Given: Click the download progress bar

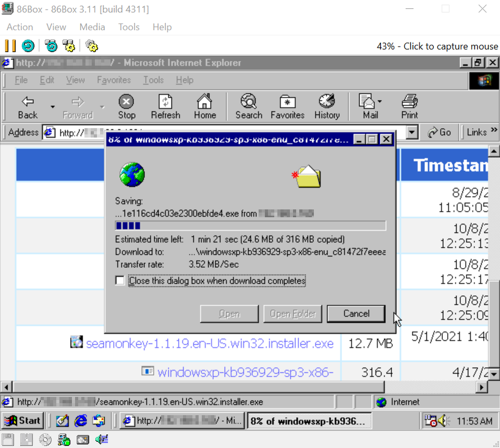Looking at the screenshot, I should point(251,226).
